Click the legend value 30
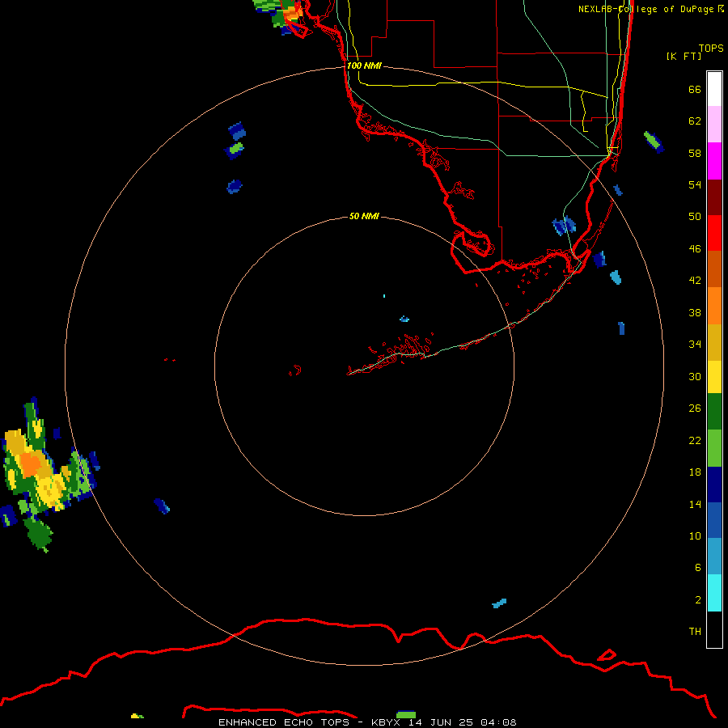 (x=695, y=376)
